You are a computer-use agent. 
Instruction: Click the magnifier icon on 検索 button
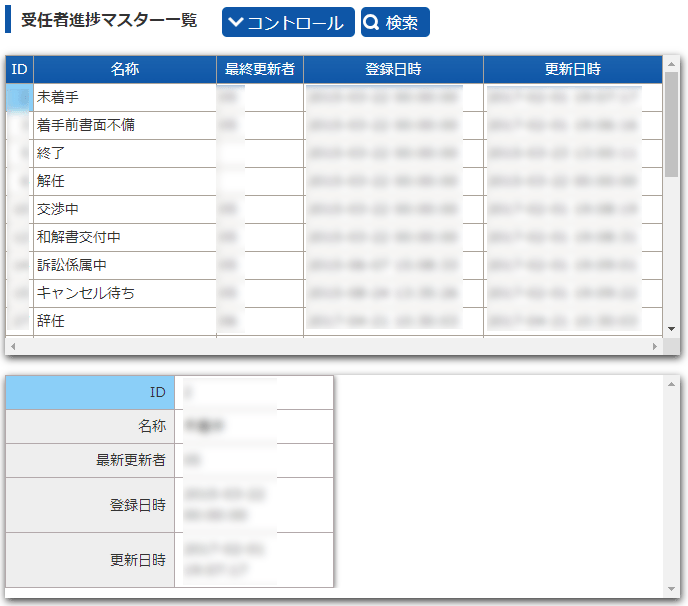pyautogui.click(x=371, y=23)
